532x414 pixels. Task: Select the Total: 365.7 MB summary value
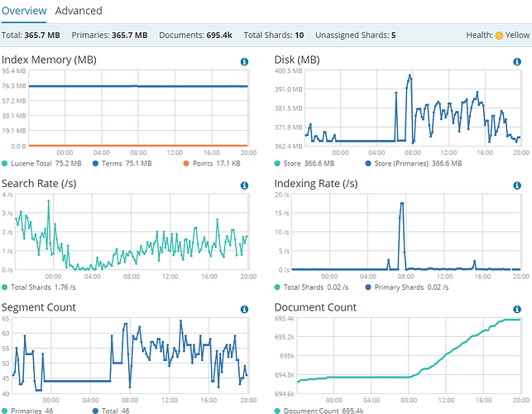[x=31, y=36]
